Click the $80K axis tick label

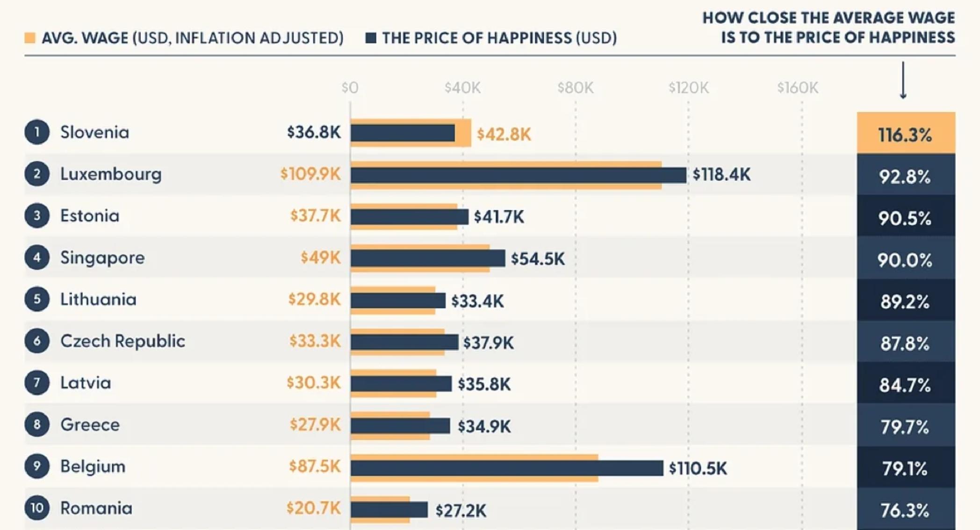[x=576, y=87]
